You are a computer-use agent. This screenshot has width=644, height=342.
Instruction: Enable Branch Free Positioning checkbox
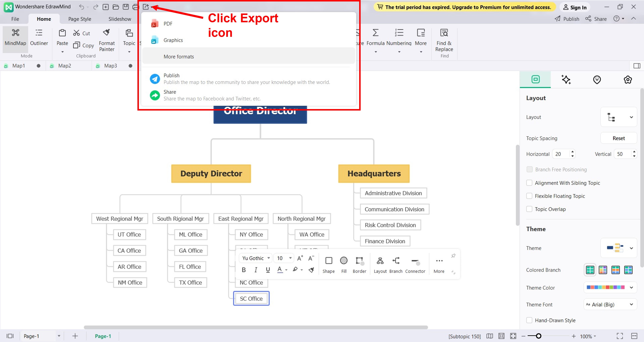pyautogui.click(x=530, y=169)
